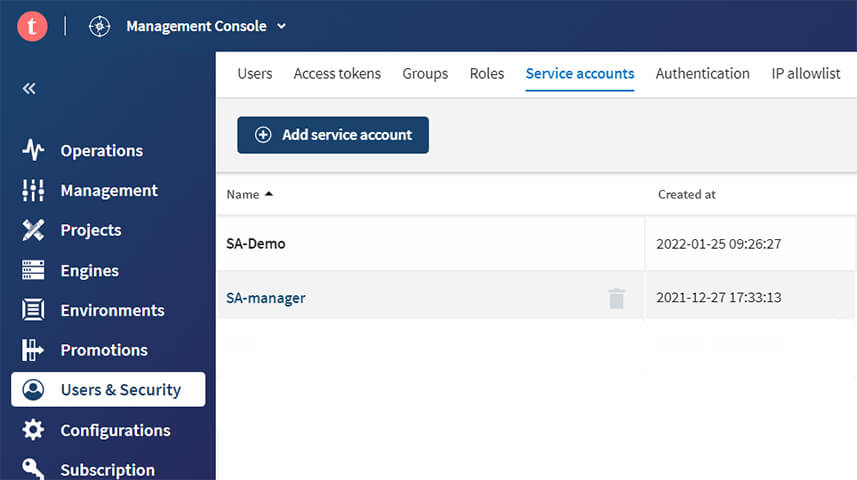Open Configurations from the sidebar
Screen dimensions: 857x480
(x=115, y=430)
